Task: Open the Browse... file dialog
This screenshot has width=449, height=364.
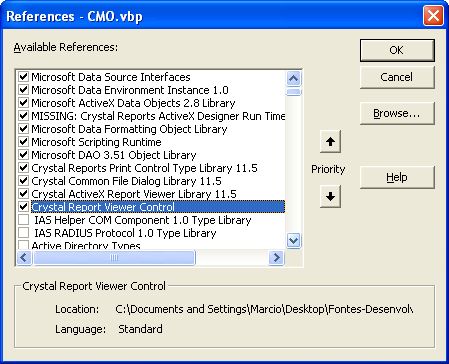Action: click(397, 114)
